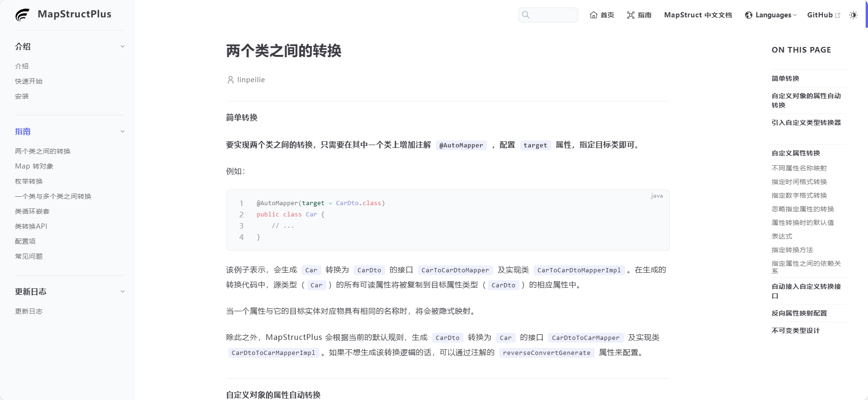The width and height of the screenshot is (868, 400).
Task: Jump to 不同属性名称映射 in page outline
Action: [799, 168]
